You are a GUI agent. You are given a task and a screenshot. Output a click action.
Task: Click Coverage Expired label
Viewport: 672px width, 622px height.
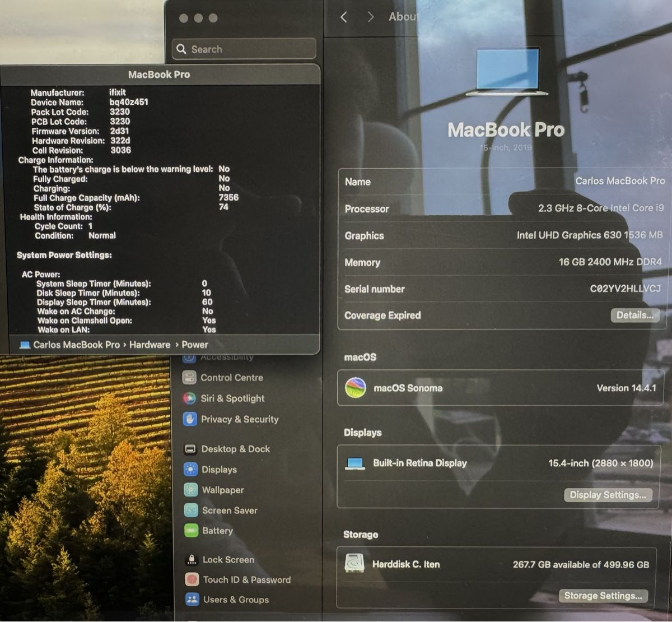[x=382, y=315]
